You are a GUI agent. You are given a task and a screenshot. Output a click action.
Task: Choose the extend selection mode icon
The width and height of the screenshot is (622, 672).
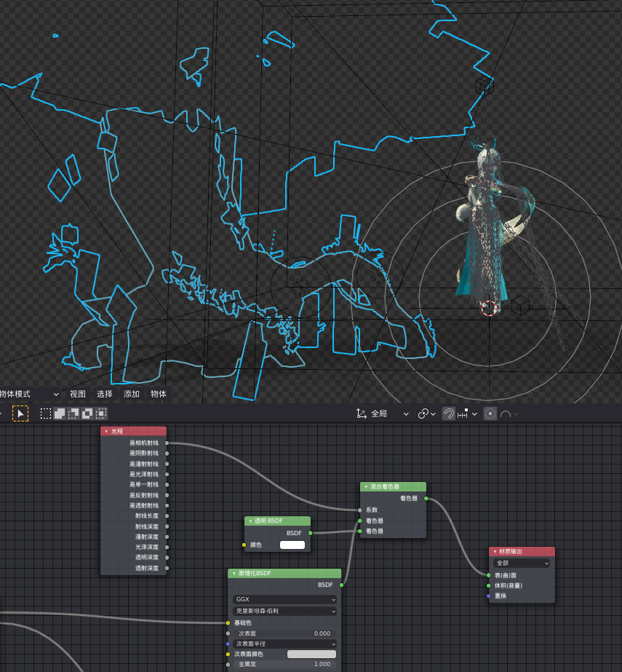pyautogui.click(x=60, y=414)
